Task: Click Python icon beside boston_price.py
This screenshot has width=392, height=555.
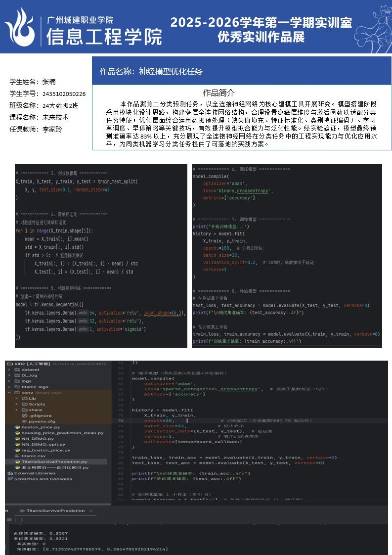Action: click(17, 427)
